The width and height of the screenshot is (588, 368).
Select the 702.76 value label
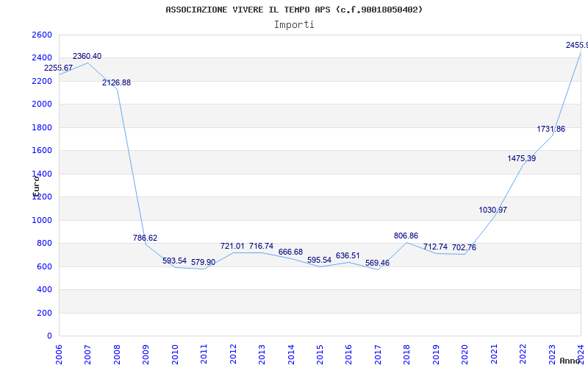point(465,247)
